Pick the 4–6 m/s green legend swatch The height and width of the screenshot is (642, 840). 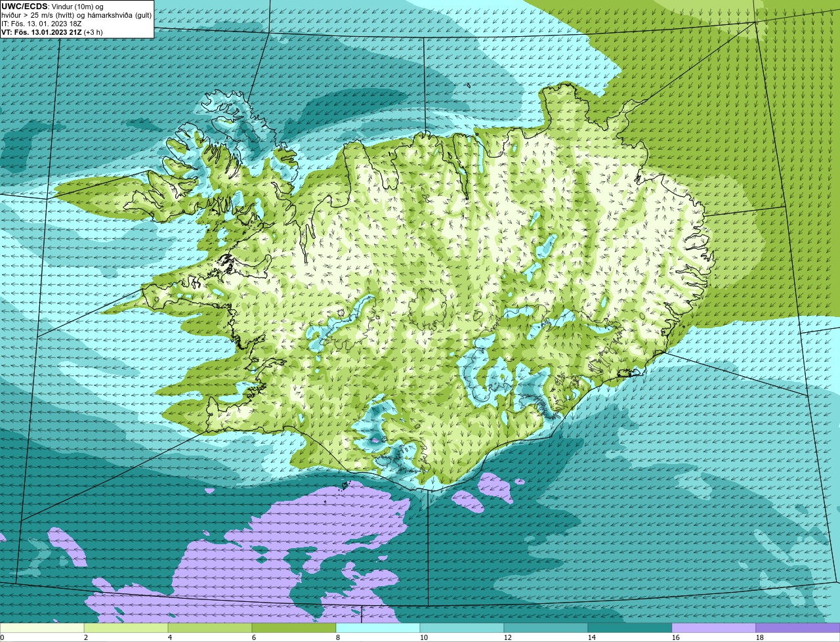[210, 628]
